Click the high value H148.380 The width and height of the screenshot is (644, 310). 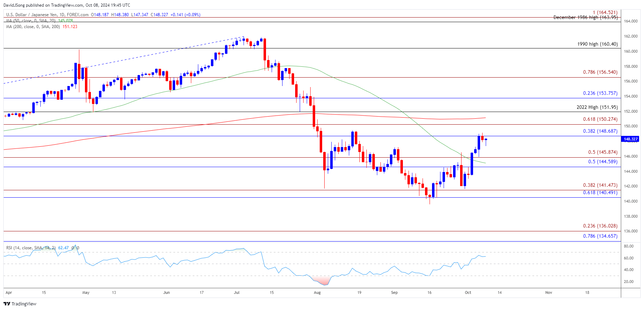pyautogui.click(x=120, y=15)
